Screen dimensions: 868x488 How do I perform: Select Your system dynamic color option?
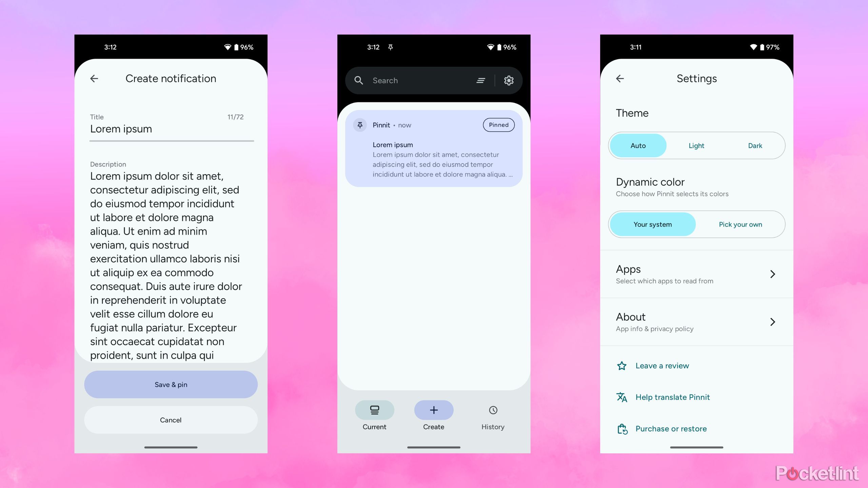[x=653, y=224]
